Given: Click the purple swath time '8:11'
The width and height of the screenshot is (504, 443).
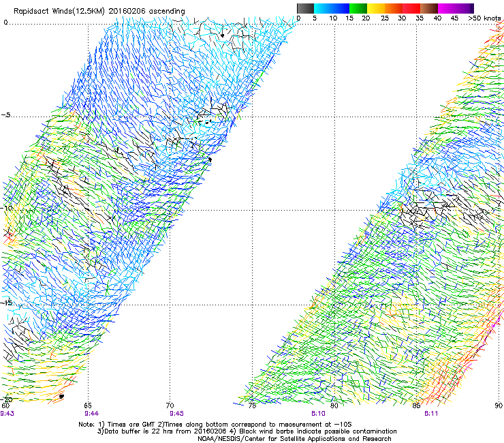Looking at the screenshot, I should point(431,414).
